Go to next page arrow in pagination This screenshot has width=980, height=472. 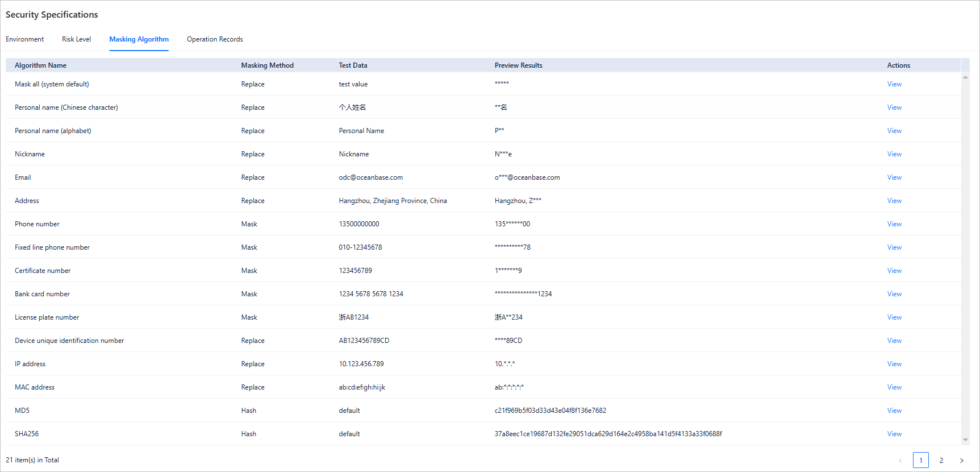coord(962,461)
